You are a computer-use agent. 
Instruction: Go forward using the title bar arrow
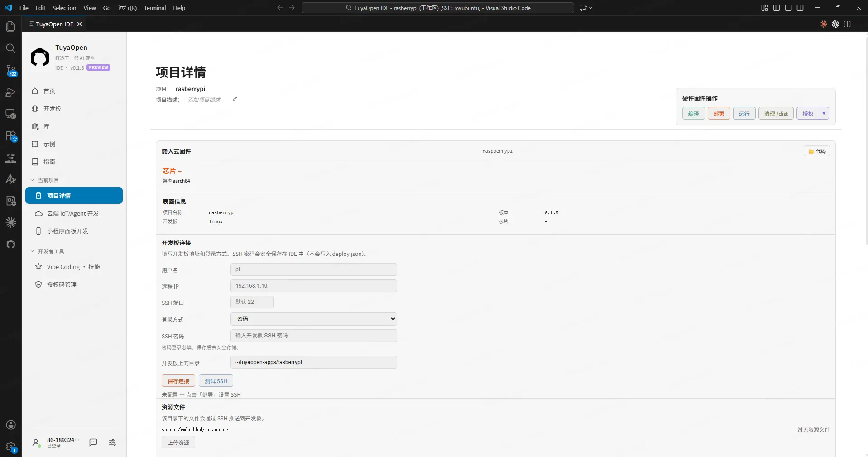tap(292, 8)
